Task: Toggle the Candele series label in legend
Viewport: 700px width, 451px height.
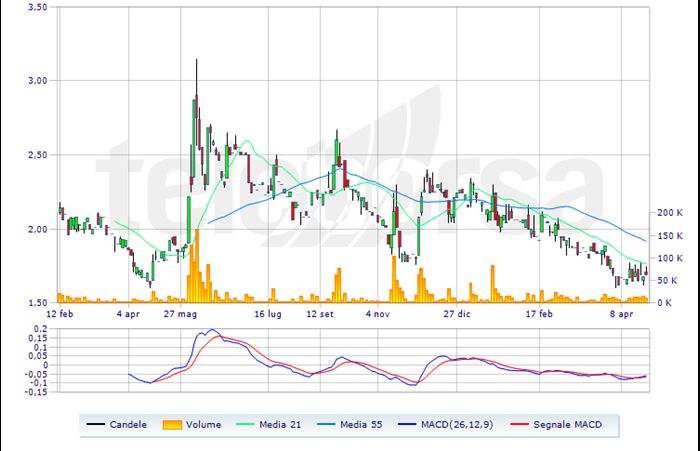Action: pyautogui.click(x=129, y=425)
